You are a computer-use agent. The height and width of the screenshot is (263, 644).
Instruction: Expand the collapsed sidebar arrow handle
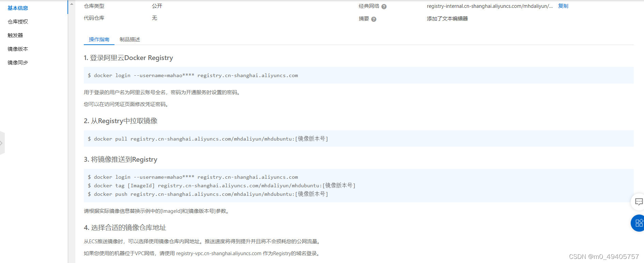coord(2,143)
